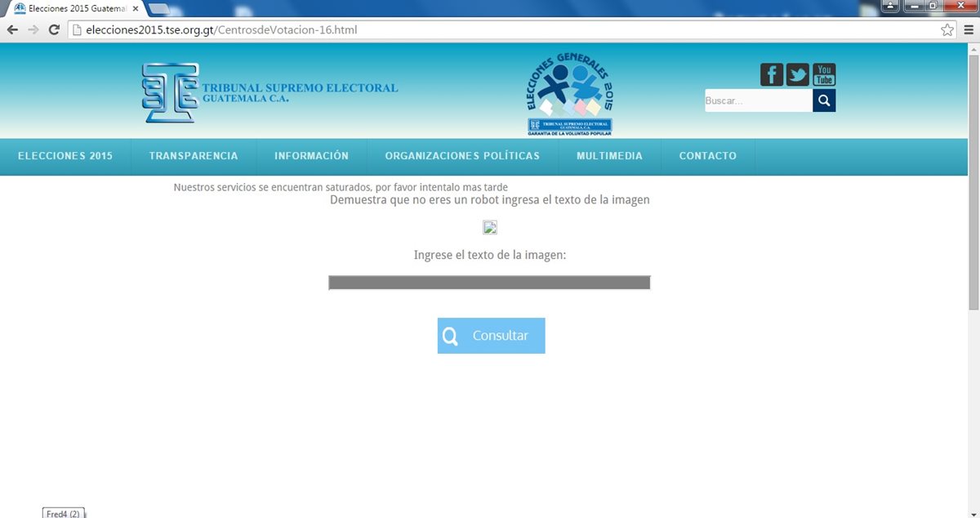Open the INFORMACIÓN dropdown menu

(311, 155)
